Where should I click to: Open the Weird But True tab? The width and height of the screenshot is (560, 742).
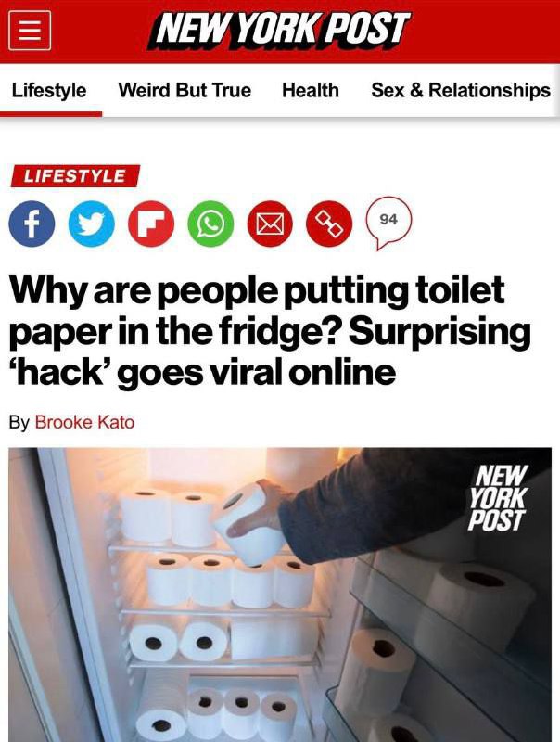coord(185,90)
